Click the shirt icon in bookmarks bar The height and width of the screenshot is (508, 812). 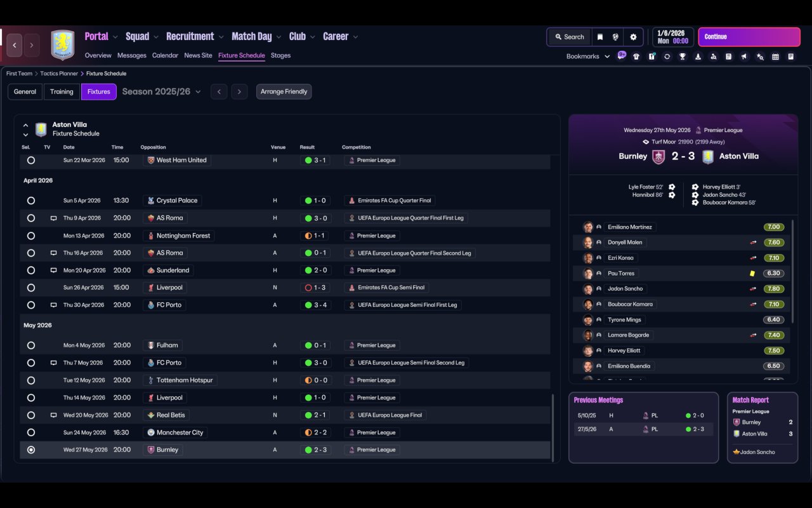[x=636, y=57]
